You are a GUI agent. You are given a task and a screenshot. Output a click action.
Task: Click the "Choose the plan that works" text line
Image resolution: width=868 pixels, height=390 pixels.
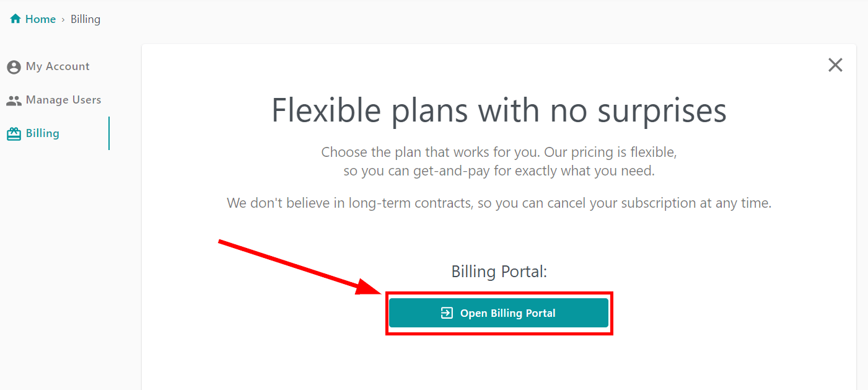499,152
